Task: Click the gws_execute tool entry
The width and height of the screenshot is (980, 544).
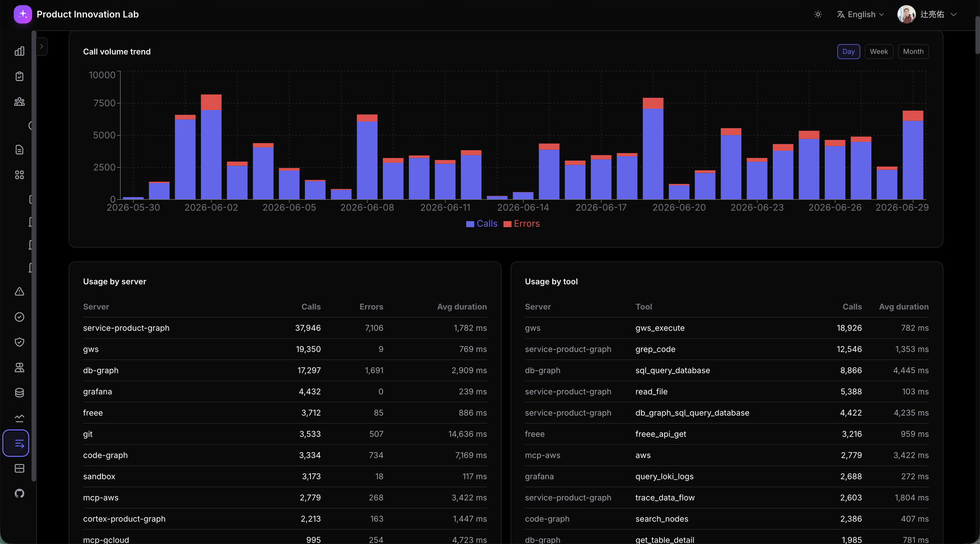Action: 660,328
